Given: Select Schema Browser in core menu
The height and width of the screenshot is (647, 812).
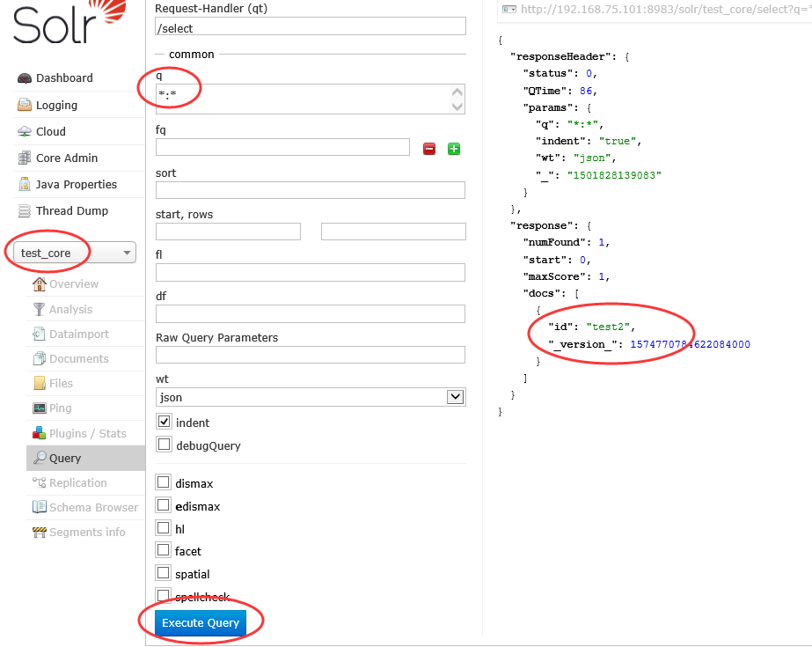Looking at the screenshot, I should [x=94, y=507].
